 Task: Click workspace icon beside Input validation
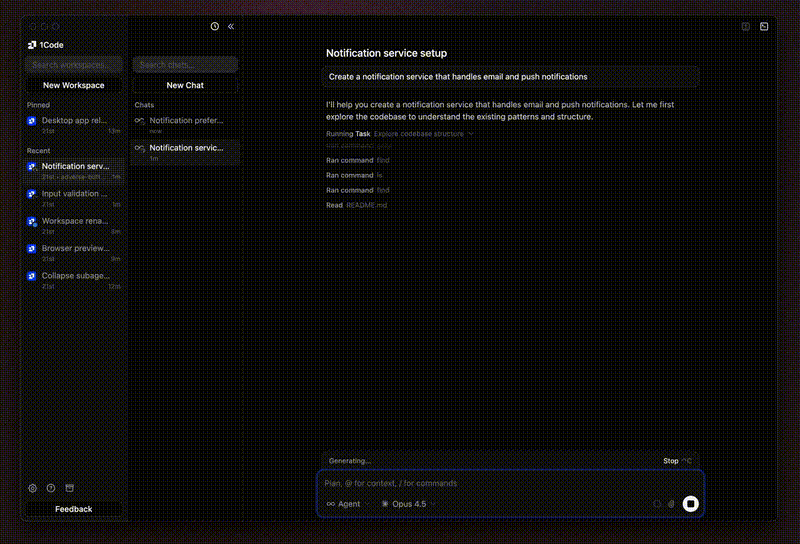coord(32,194)
